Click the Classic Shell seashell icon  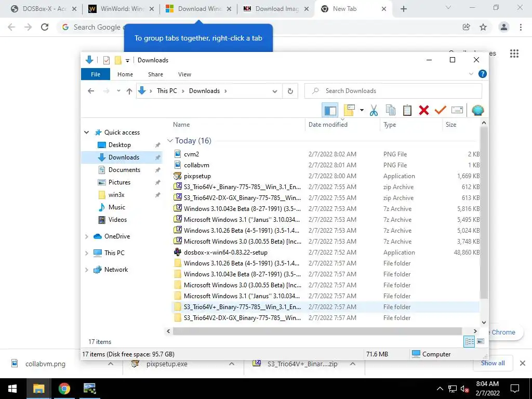coord(478,110)
